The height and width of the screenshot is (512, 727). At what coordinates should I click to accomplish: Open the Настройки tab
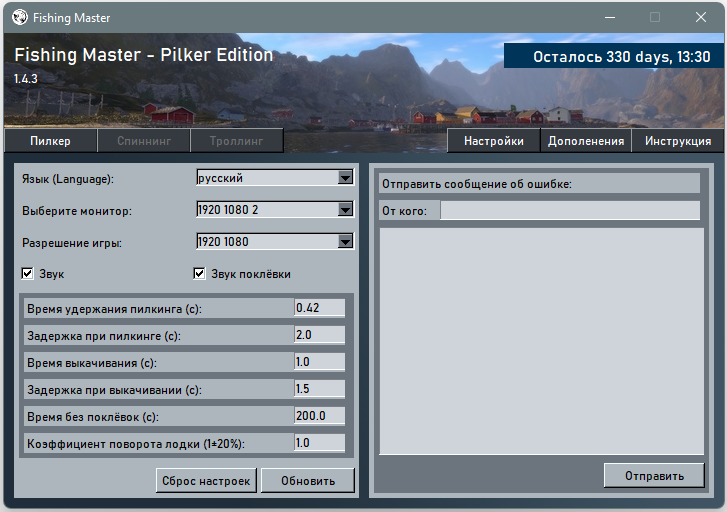pos(494,141)
